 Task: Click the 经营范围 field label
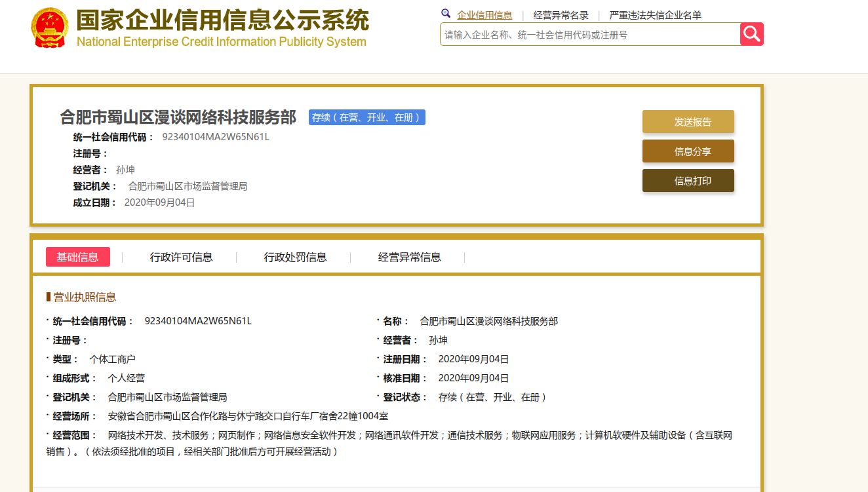click(75, 435)
